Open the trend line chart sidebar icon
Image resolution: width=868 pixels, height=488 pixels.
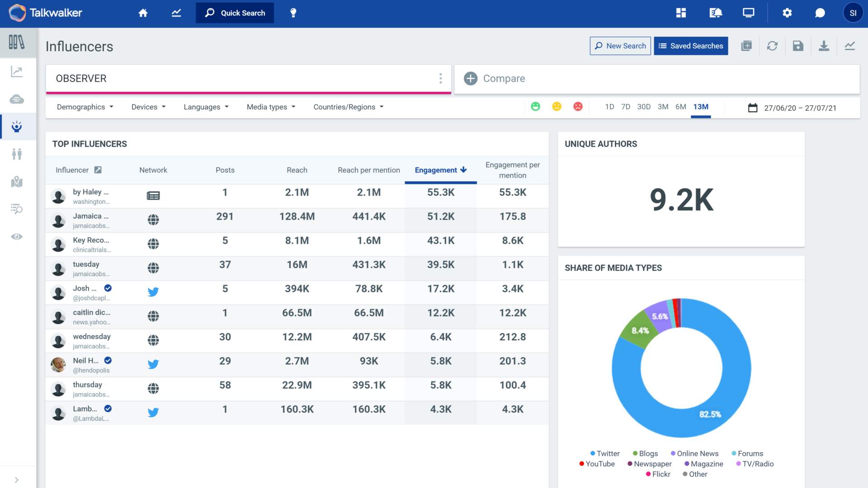point(17,71)
